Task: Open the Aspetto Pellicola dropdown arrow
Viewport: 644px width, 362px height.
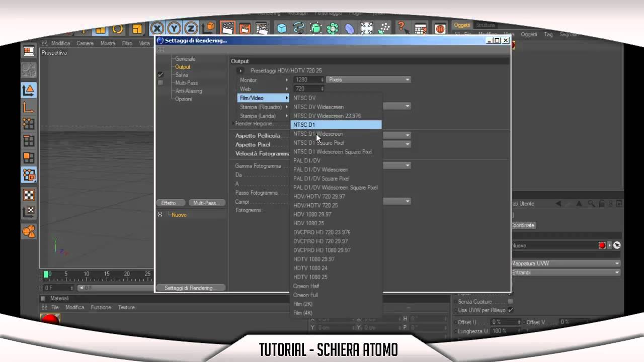Action: pyautogui.click(x=408, y=135)
